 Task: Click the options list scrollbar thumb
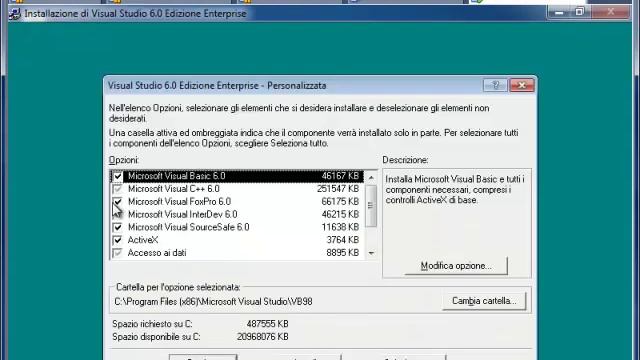click(371, 206)
